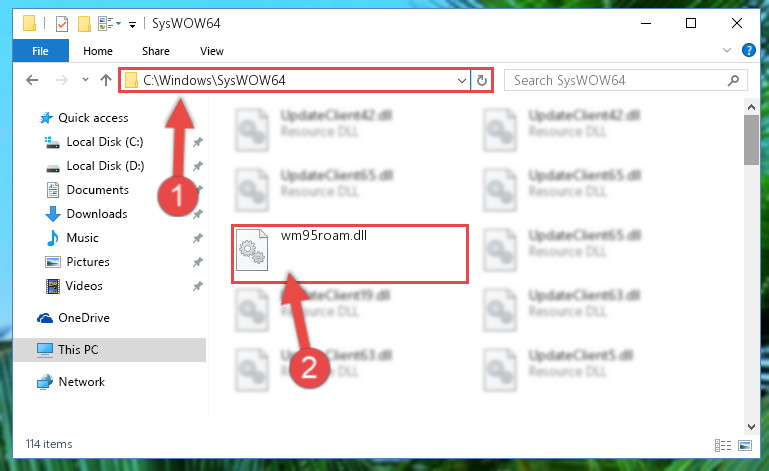
Task: Expand the address bar history dropdown
Action: click(x=461, y=80)
